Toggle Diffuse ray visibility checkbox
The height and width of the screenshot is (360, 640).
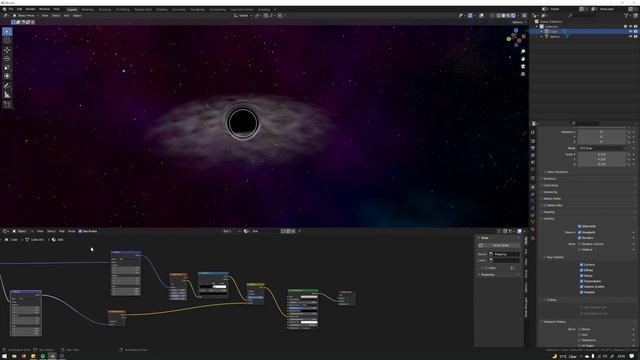click(581, 270)
